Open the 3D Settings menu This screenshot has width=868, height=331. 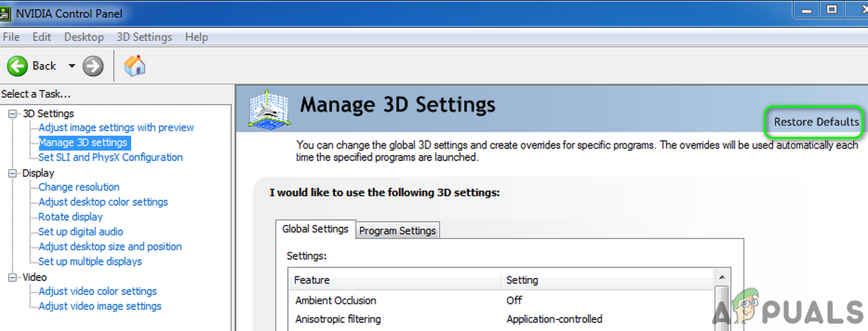click(144, 37)
